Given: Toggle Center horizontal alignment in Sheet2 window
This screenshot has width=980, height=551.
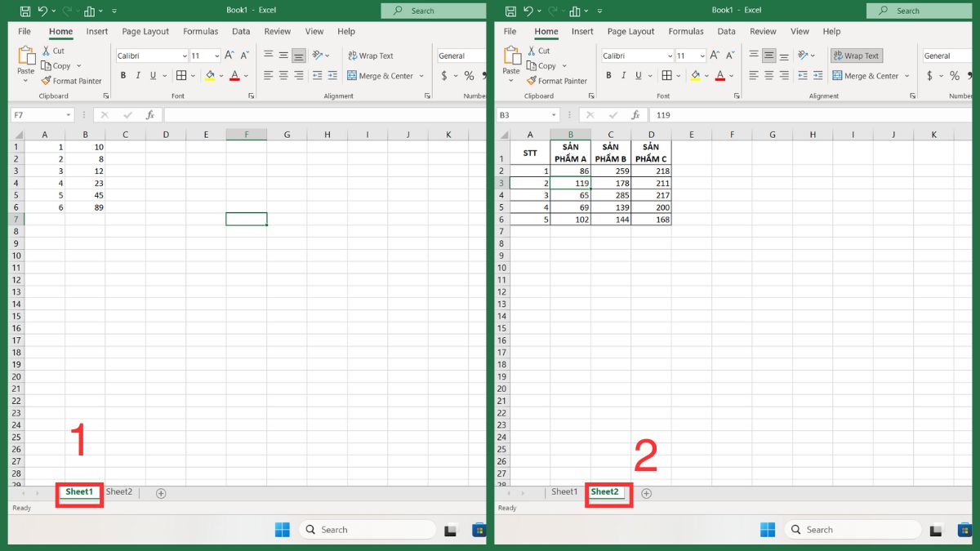Looking at the screenshot, I should tap(768, 75).
